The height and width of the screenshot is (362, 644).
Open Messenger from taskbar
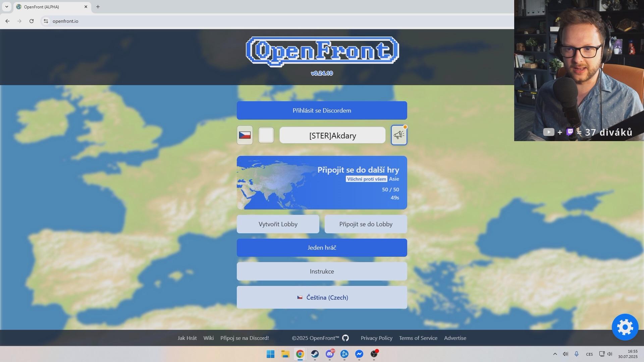pyautogui.click(x=359, y=354)
